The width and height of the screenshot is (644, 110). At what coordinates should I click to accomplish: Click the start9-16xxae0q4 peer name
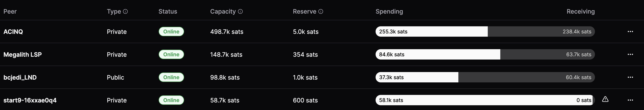pyautogui.click(x=30, y=100)
